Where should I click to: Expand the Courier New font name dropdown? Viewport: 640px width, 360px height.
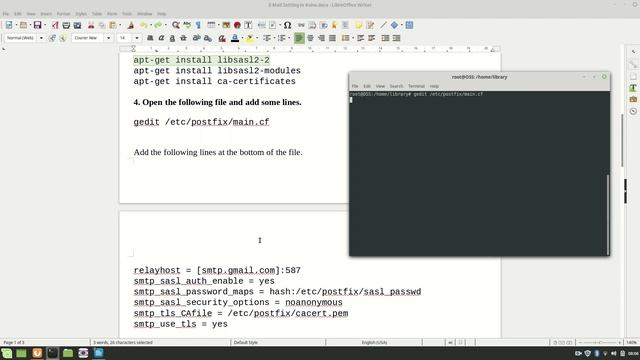pos(109,38)
